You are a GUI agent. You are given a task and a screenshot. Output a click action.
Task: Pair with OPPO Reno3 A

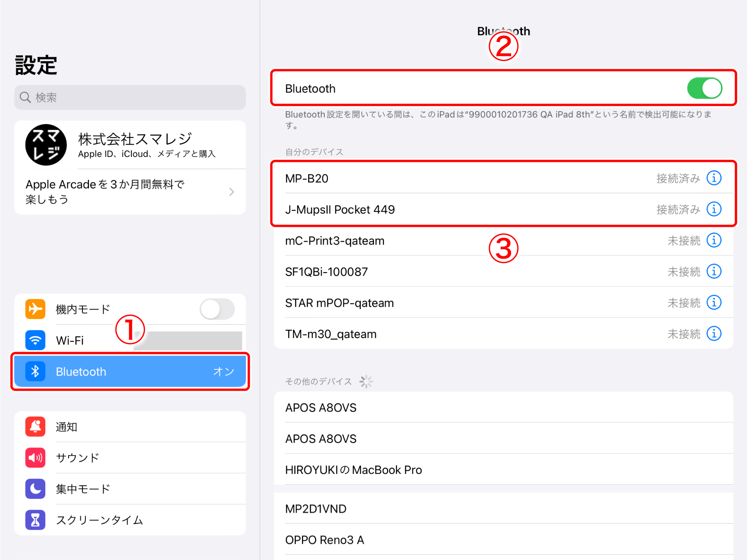(x=503, y=540)
